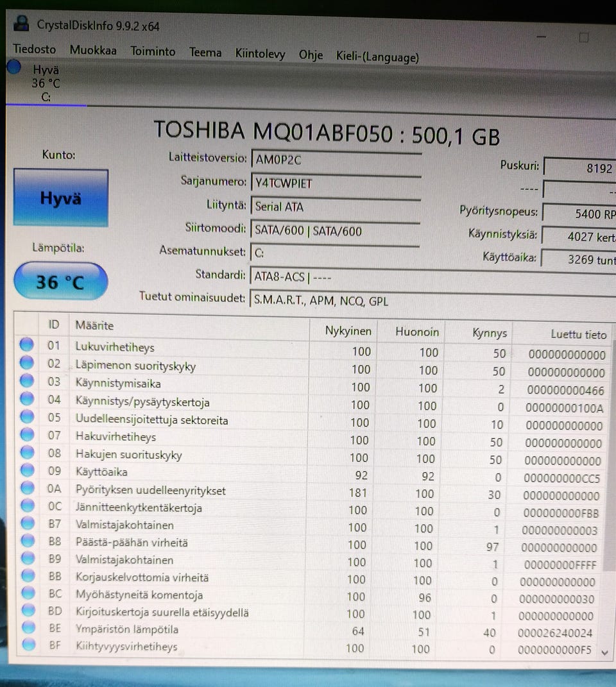The image size is (616, 687).
Task: Open the Tiedosto menu
Action: tap(35, 49)
